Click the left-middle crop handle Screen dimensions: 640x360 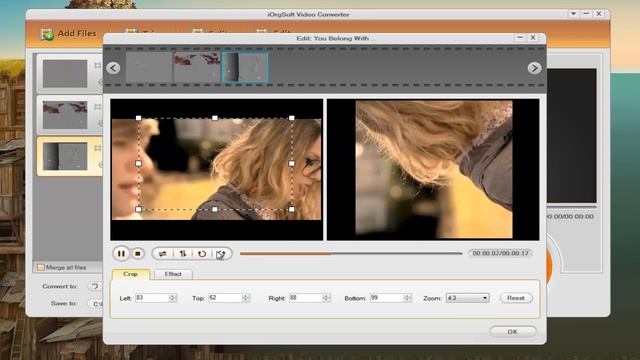click(138, 164)
